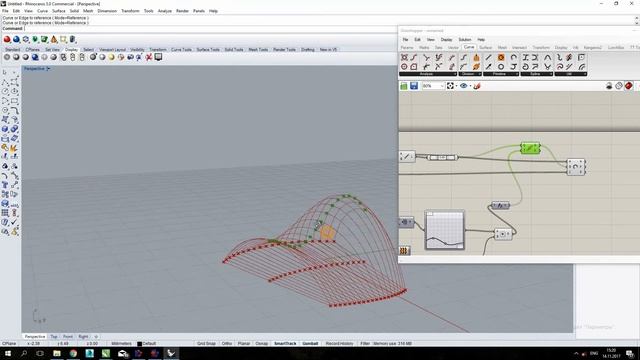Open the Rhino Curve menu
This screenshot has width=640, height=360.
pos(42,11)
